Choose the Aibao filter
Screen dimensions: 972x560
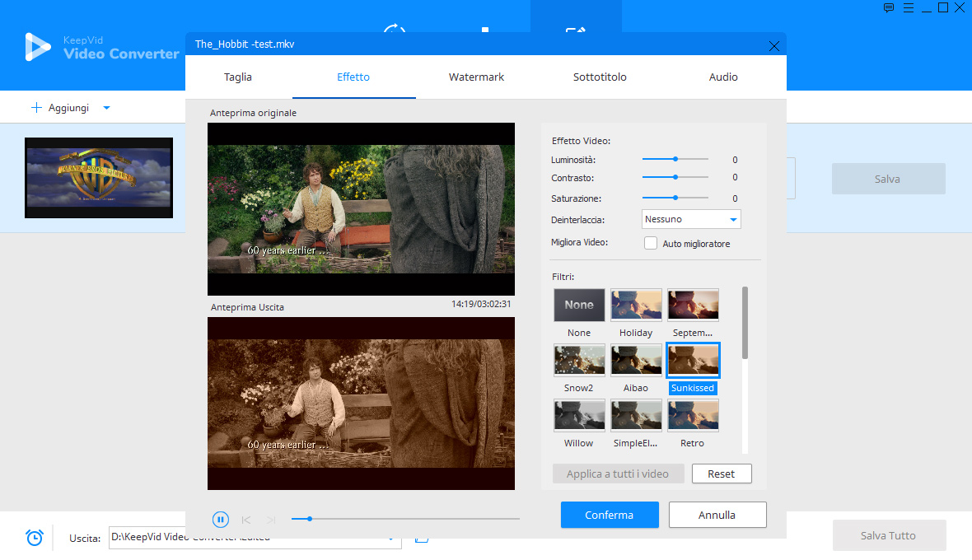point(636,360)
